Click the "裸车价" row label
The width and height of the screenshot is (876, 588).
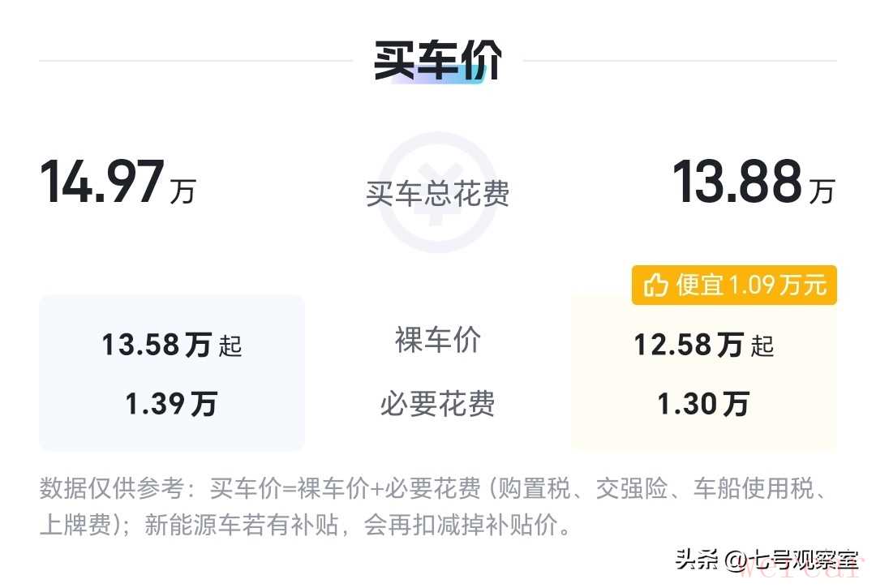(438, 341)
